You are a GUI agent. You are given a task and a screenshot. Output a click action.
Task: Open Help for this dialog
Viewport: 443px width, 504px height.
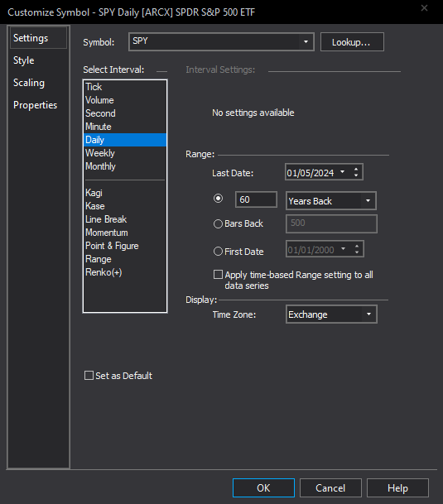click(x=397, y=488)
